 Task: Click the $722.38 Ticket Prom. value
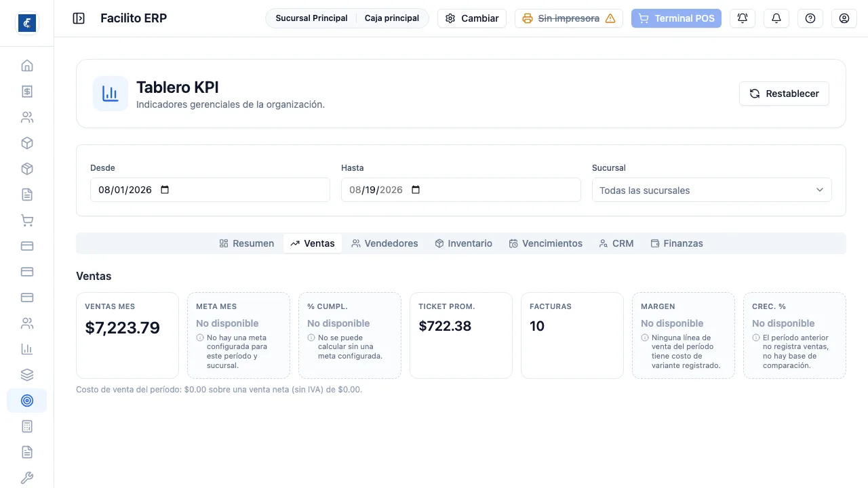445,326
